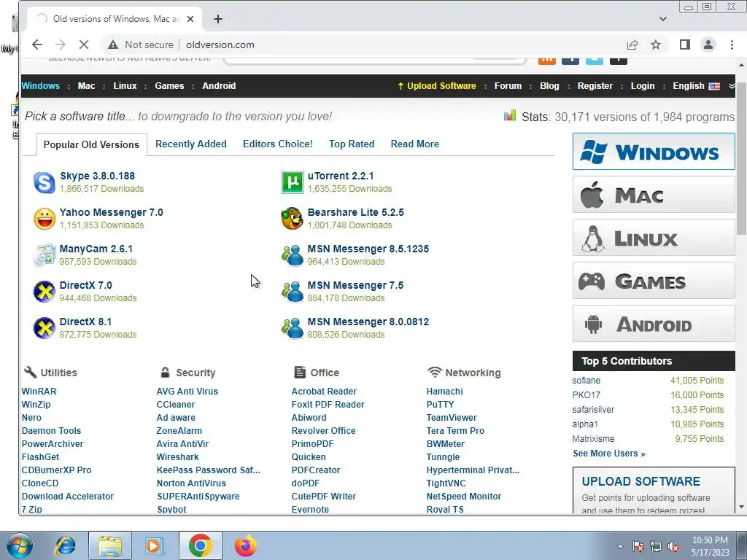Click the scrollbar down arrow
Image resolution: width=747 pixels, height=560 pixels.
point(741,507)
